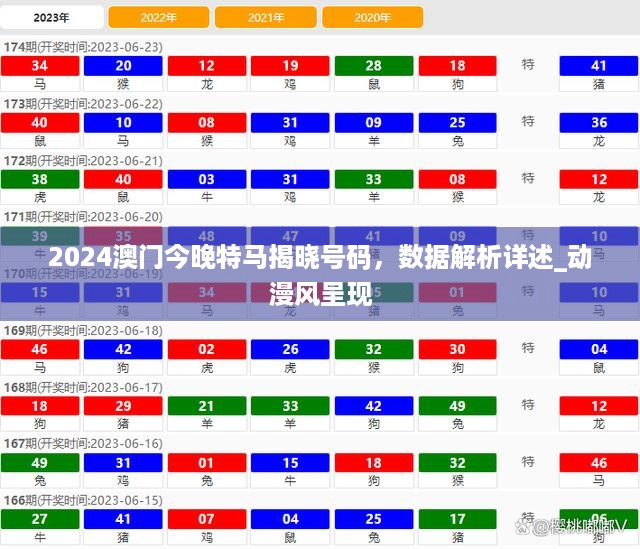Screen dimensions: 640x549
Task: Show the 2020年 results tab
Action: click(372, 17)
